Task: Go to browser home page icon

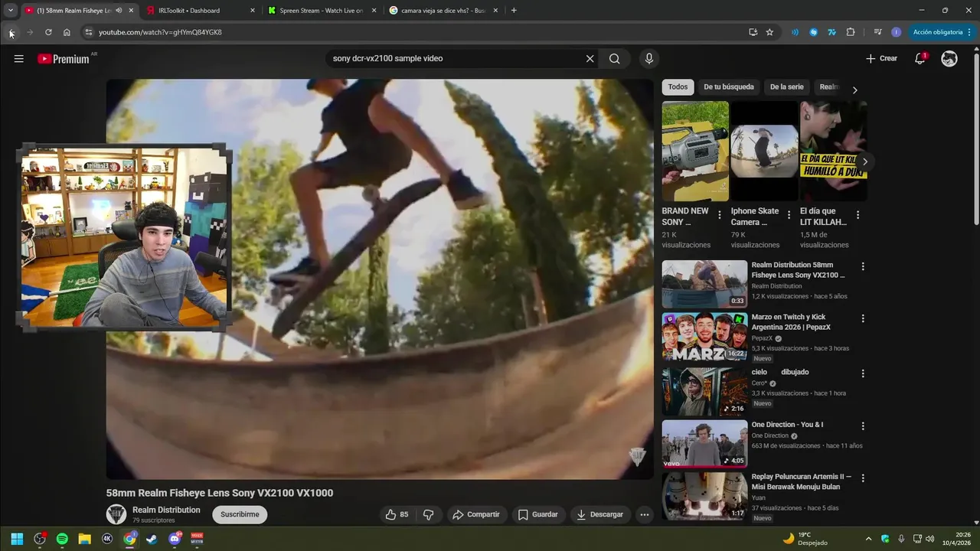Action: coord(67,32)
